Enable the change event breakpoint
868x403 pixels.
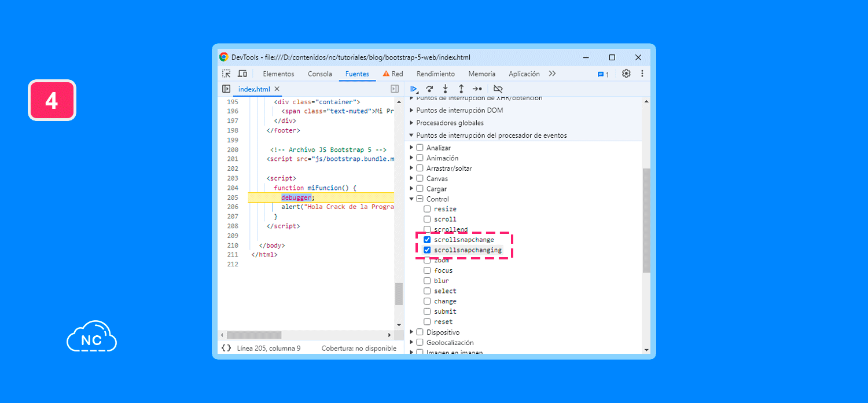coord(427,301)
